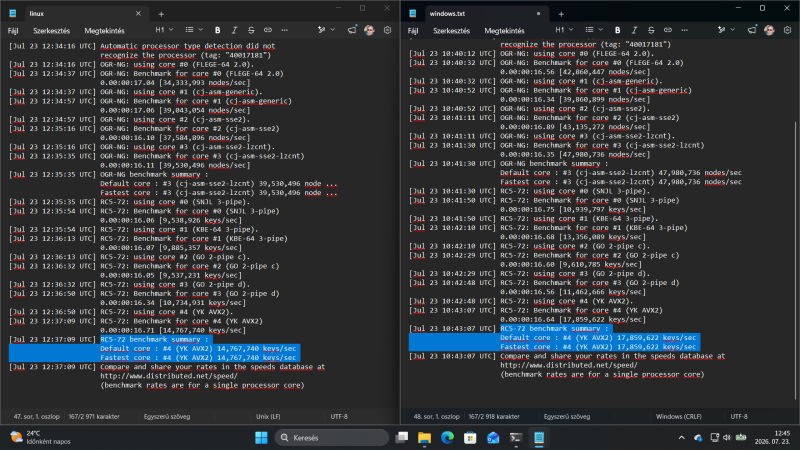Expand the AI rewrite dropdown arrow in linux window
Viewport: 800px width, 450px height.
point(333,30)
